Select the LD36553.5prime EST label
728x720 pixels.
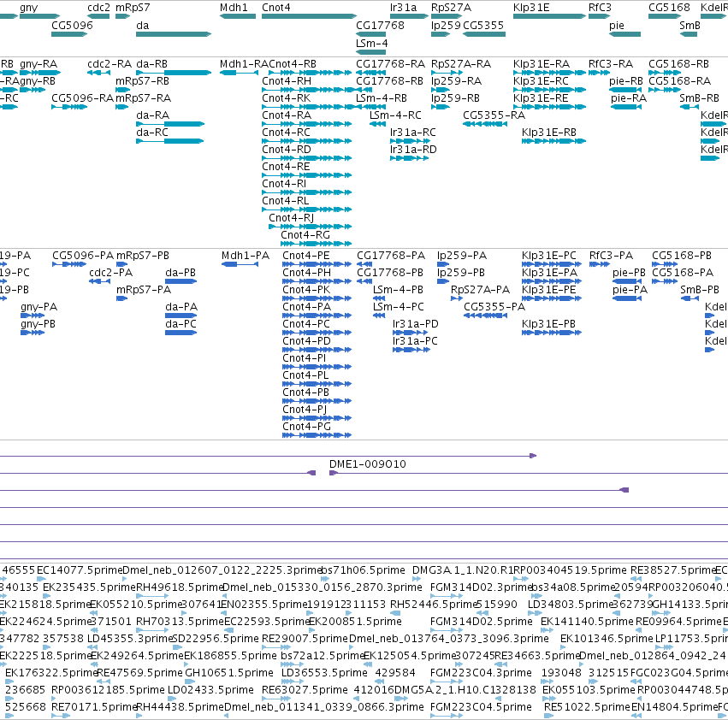(x=324, y=673)
